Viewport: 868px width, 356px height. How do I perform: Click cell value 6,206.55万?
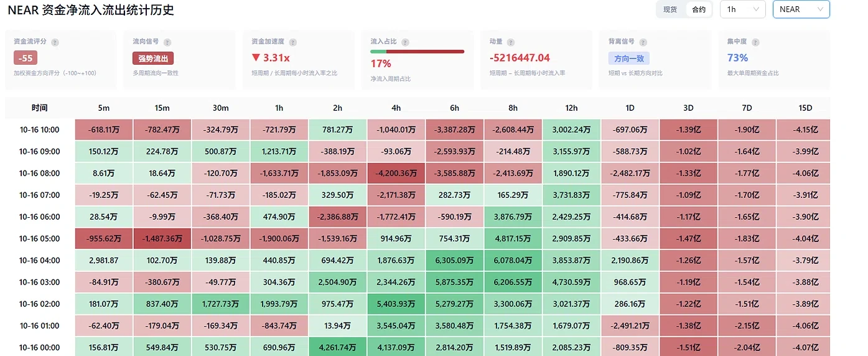pos(513,282)
